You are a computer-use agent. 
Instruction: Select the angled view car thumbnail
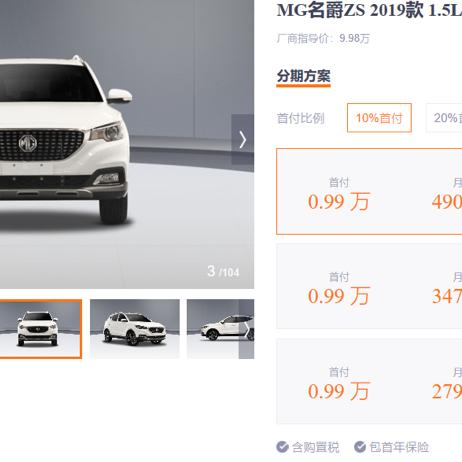point(135,329)
